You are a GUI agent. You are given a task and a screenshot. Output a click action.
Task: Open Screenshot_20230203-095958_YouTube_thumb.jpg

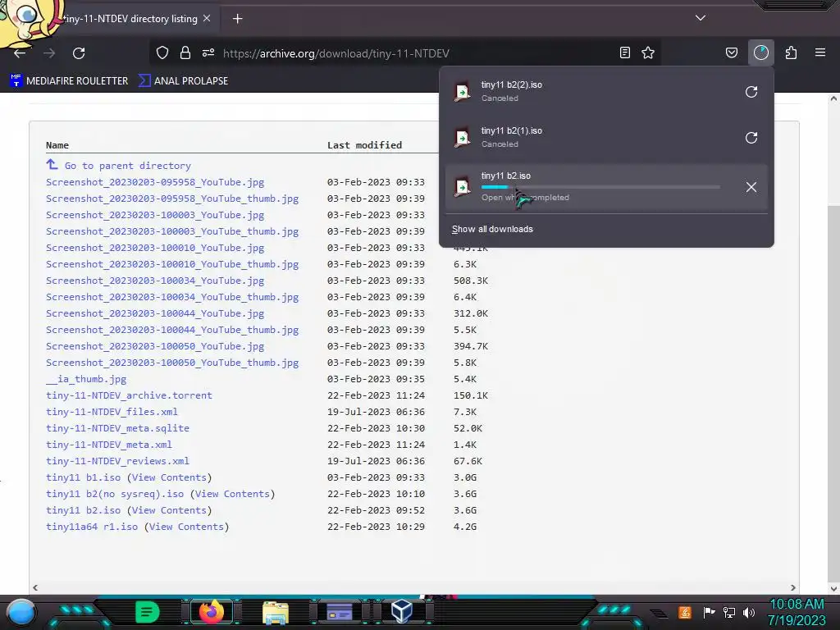pos(172,199)
